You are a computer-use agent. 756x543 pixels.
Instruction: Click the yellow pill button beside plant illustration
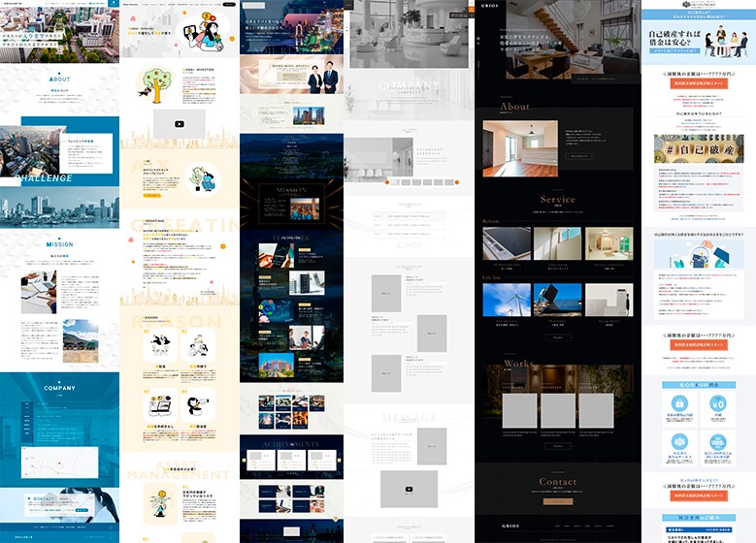click(151, 196)
